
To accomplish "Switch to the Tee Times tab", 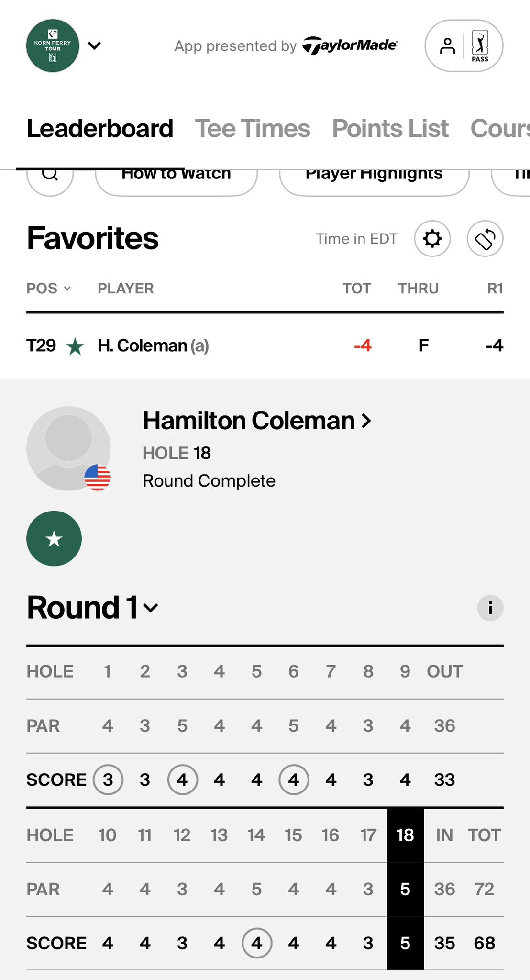I will coord(253,129).
